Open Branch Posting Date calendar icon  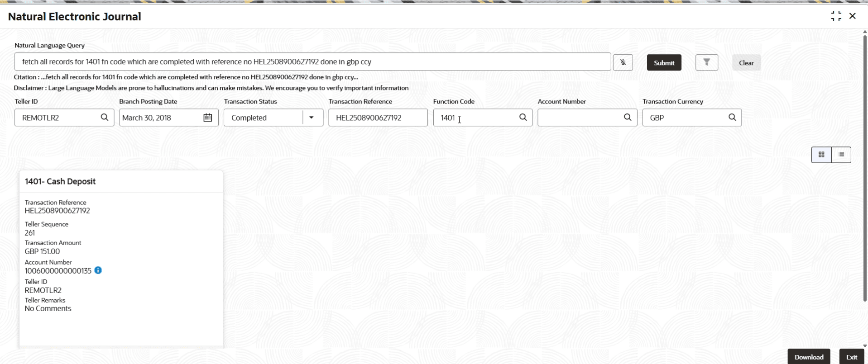point(207,118)
